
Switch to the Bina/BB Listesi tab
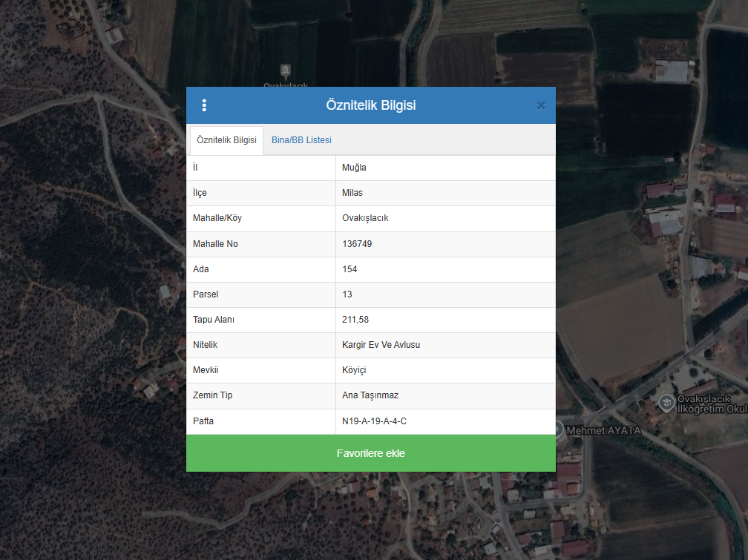coord(301,140)
